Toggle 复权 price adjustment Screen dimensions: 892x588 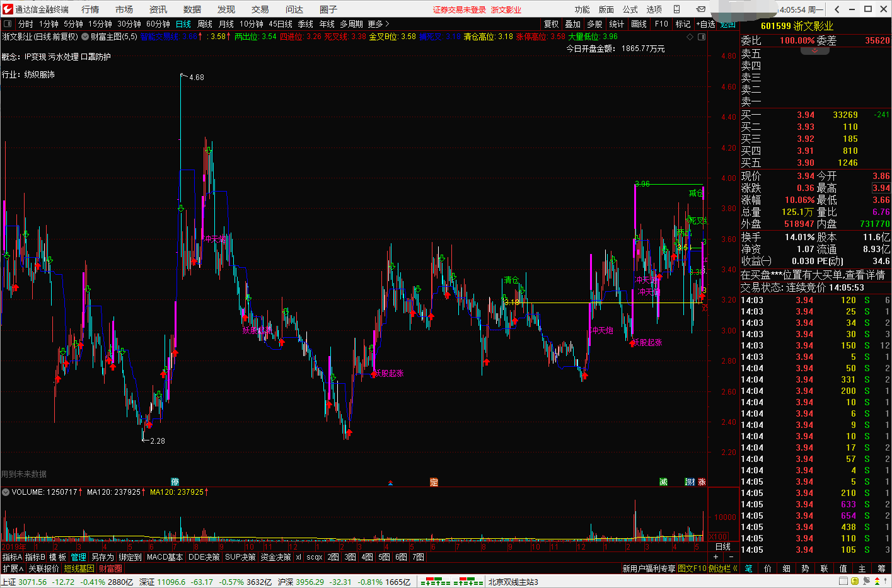(x=552, y=24)
